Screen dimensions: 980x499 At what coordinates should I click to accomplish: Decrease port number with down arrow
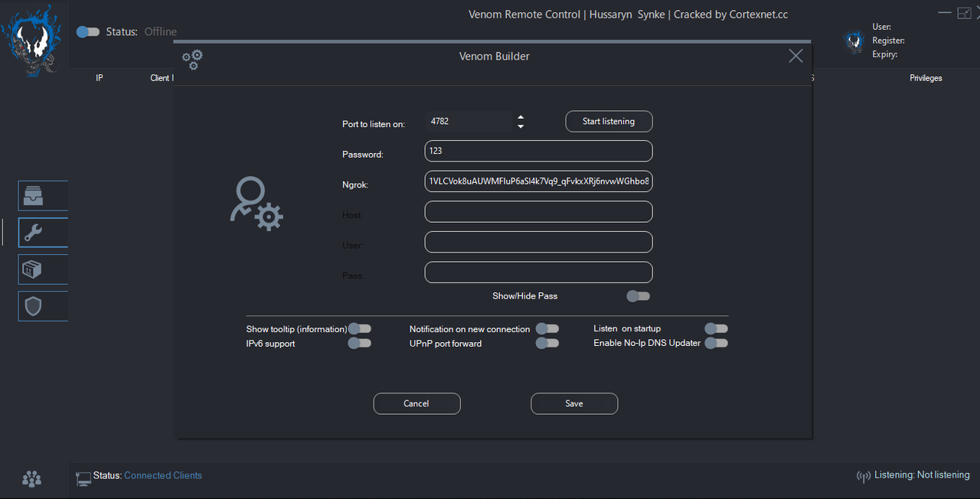tap(521, 126)
